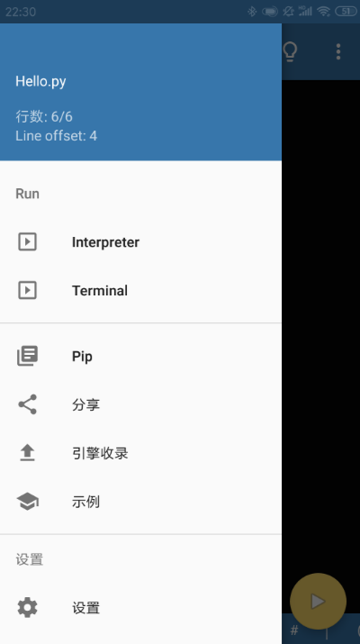Run code with the yellow play button
This screenshot has width=360, height=644.
(318, 602)
